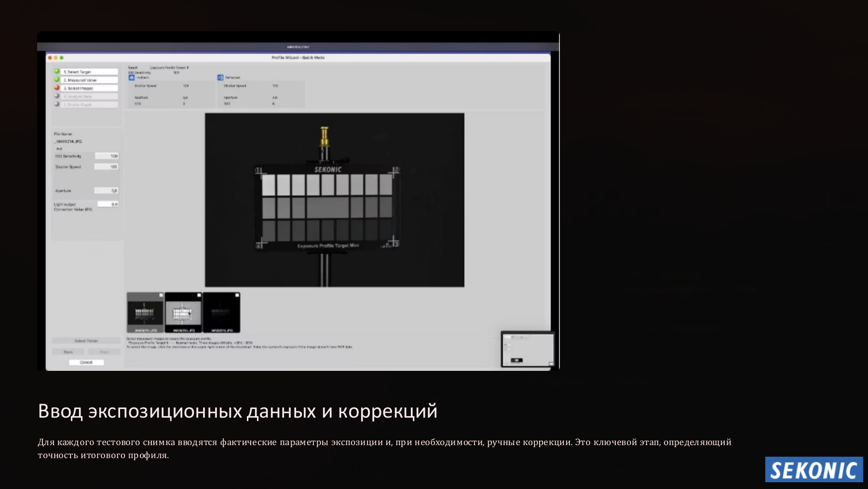The height and width of the screenshot is (489, 868).
Task: Click the Back button
Action: (68, 352)
